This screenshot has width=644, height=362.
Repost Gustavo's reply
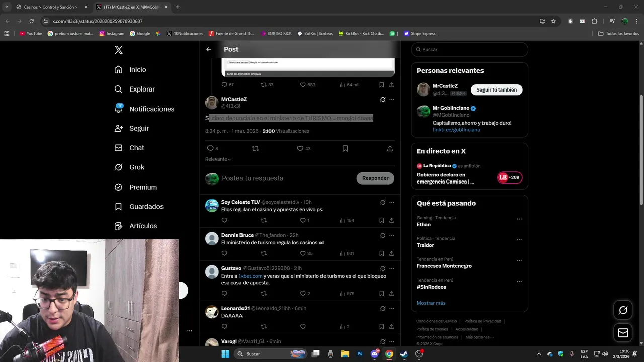tap(264, 293)
